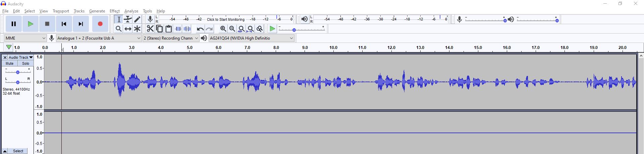Select the Time Shift tool
644x154 pixels.
(128, 29)
